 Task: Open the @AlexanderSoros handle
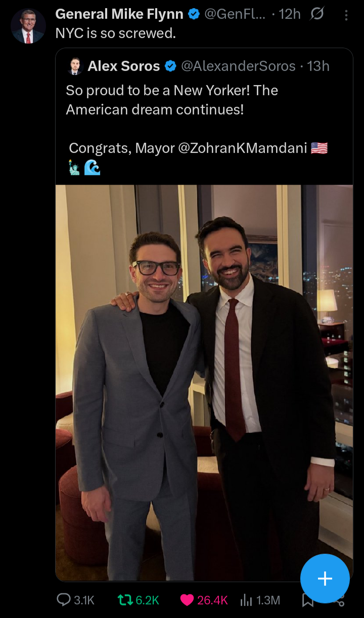tap(238, 66)
